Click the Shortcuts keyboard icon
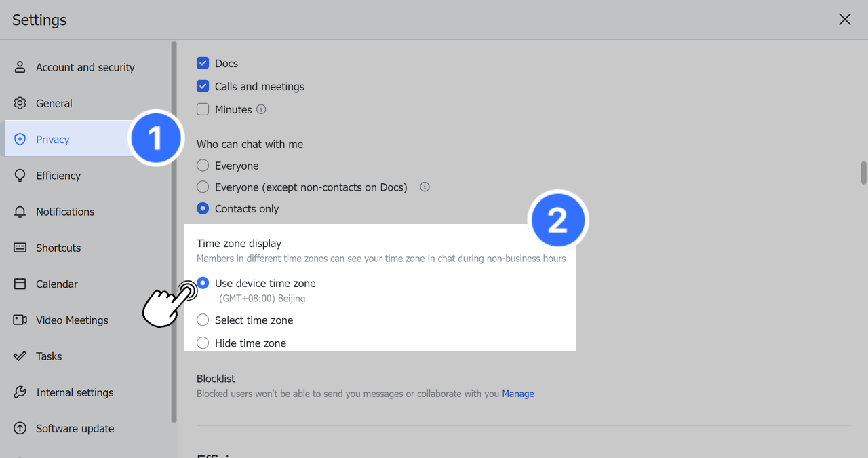 [20, 248]
